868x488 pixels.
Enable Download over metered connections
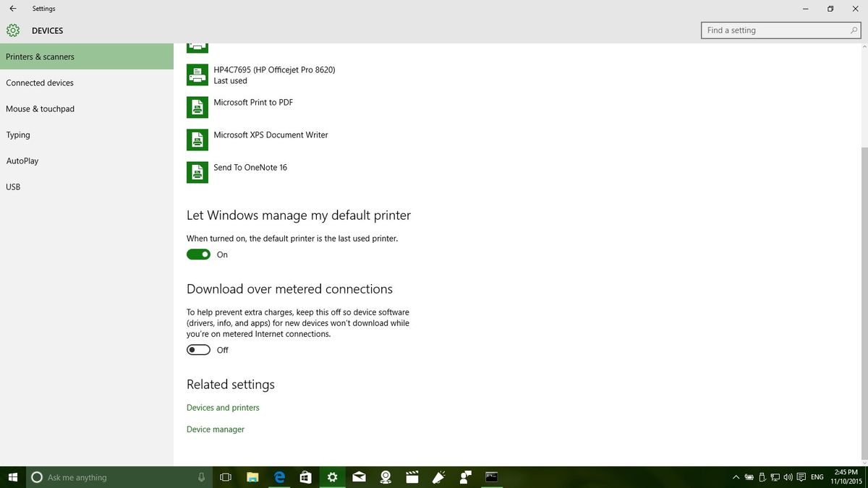pos(197,350)
